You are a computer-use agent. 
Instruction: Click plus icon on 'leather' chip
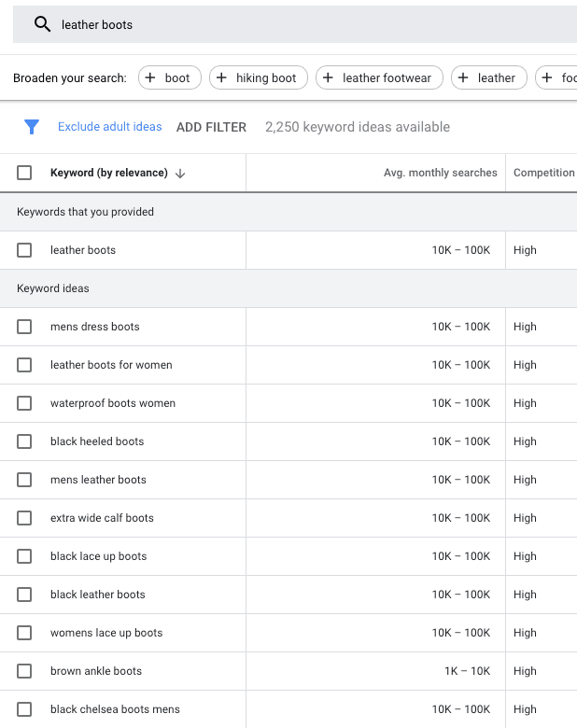coord(463,77)
